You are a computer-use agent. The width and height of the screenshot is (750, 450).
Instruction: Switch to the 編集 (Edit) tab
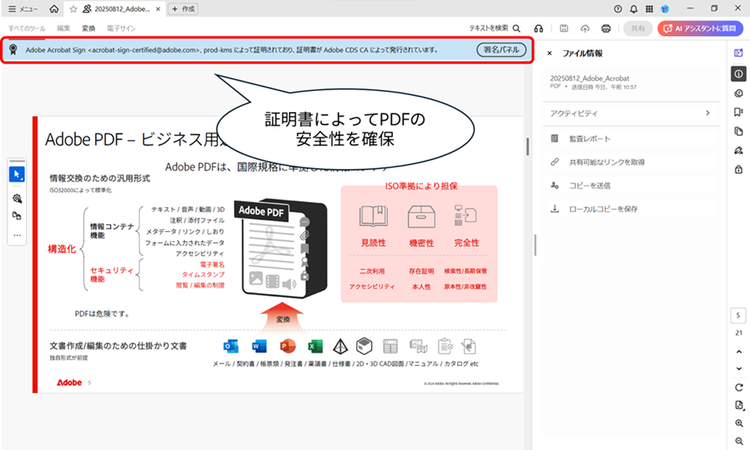tap(64, 28)
